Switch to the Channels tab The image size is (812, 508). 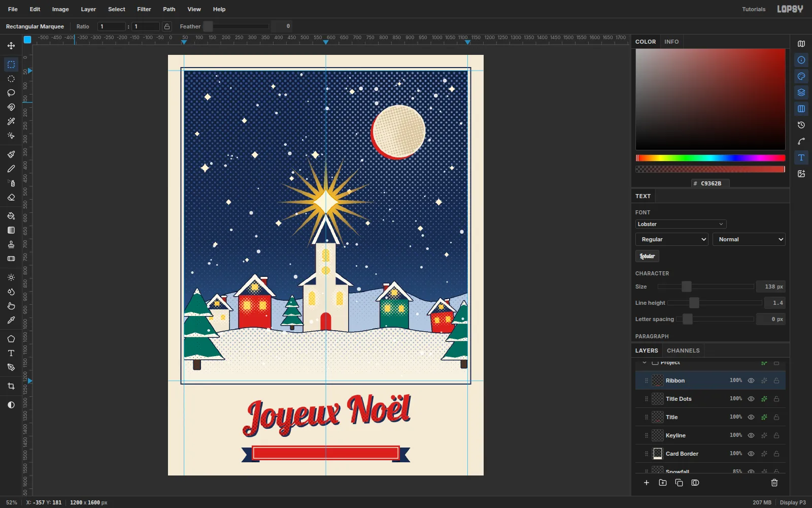tap(683, 351)
